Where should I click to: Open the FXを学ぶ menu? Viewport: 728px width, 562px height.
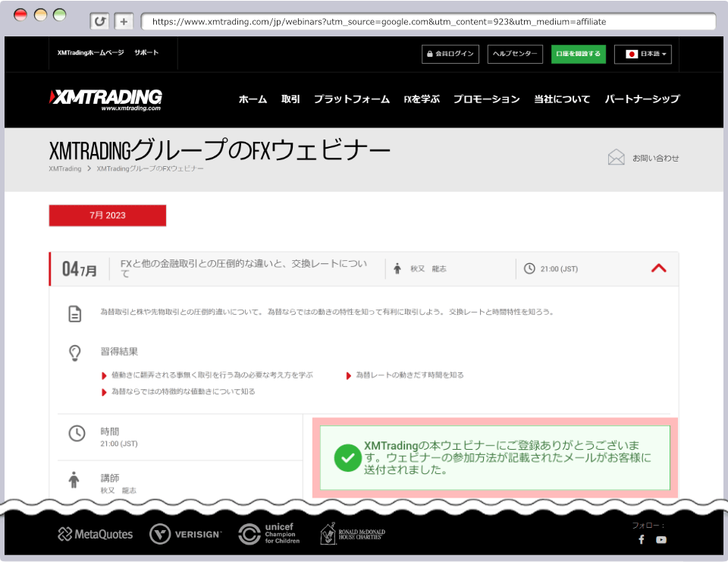[x=422, y=99]
